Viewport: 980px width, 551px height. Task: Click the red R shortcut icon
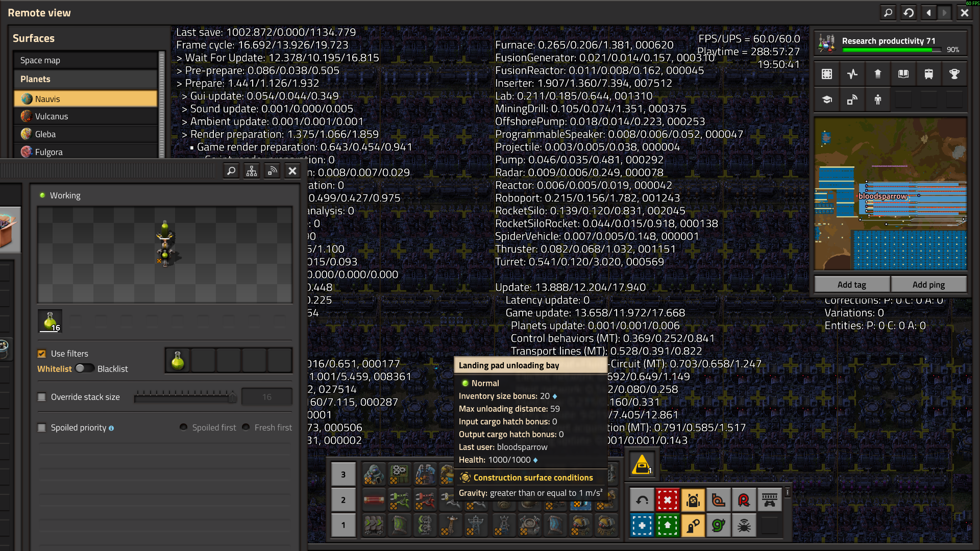click(x=744, y=500)
